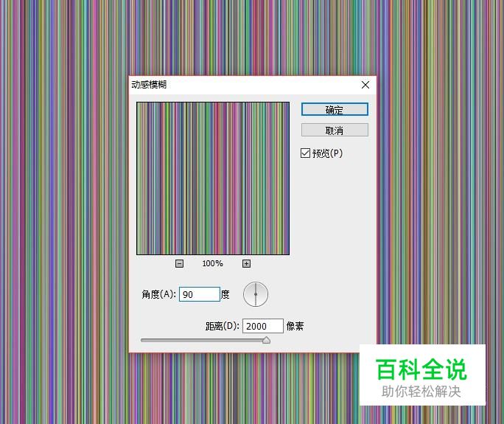Click the 100% zoom level text

coord(212,263)
